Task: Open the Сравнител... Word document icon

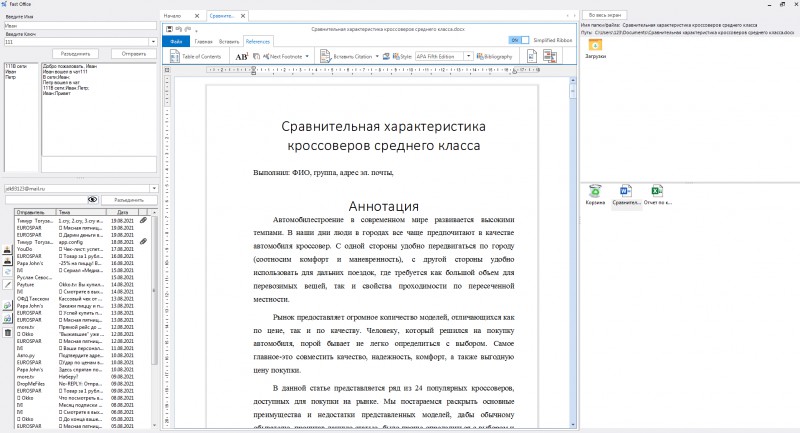Action: coord(626,195)
